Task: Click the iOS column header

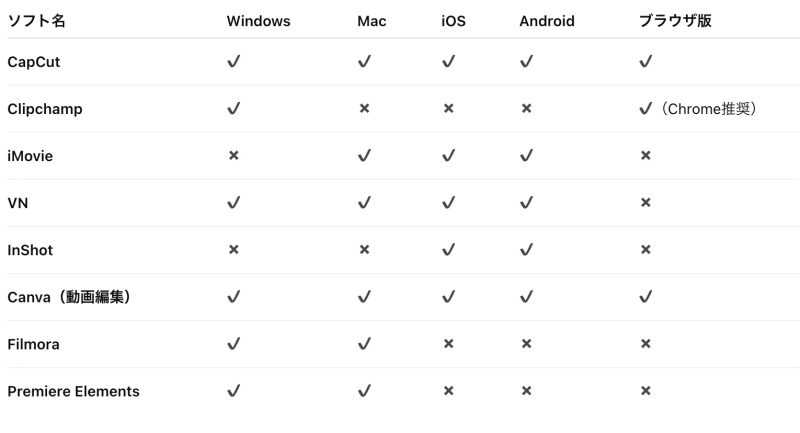Action: coord(453,21)
